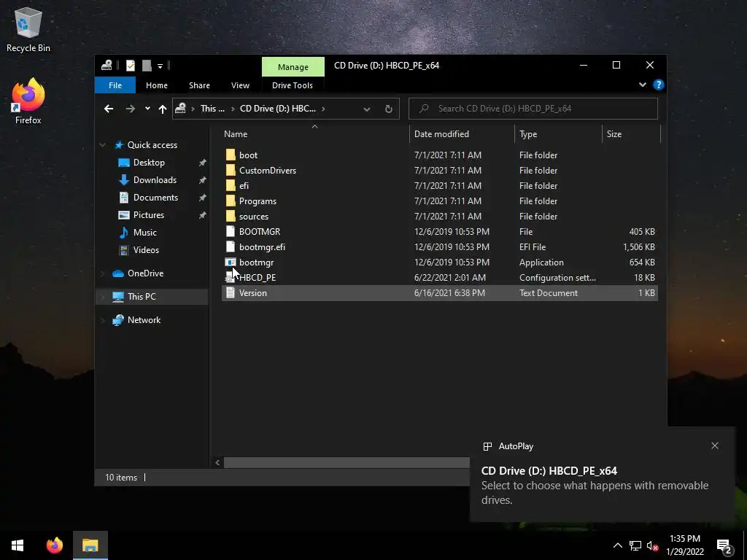
Task: Click the drive icon in title bar
Action: pyautogui.click(x=107, y=65)
